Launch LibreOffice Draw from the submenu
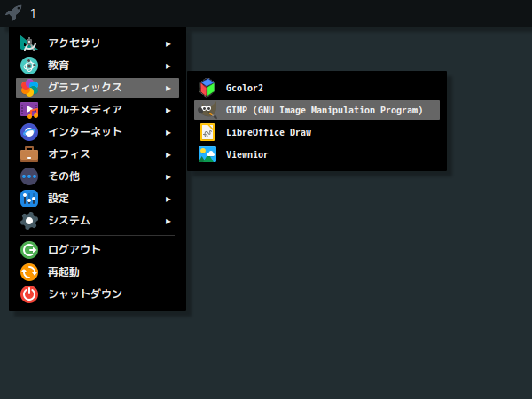Image resolution: width=532 pixels, height=399 pixels. pos(317,132)
